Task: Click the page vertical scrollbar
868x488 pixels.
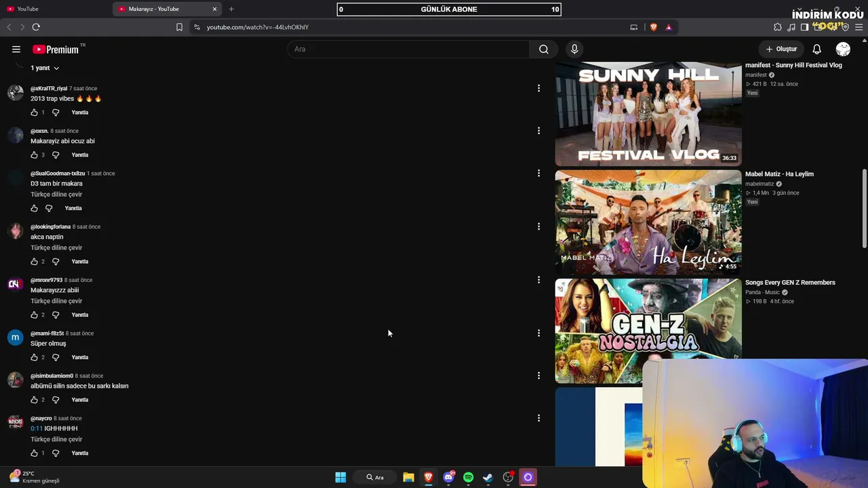Action: (864, 208)
